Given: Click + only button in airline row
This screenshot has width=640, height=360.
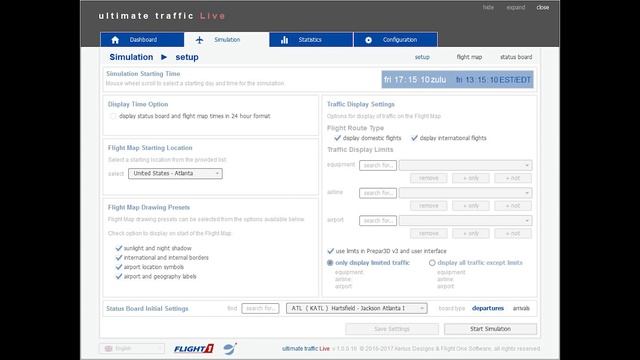Looking at the screenshot, I should click(x=471, y=206).
